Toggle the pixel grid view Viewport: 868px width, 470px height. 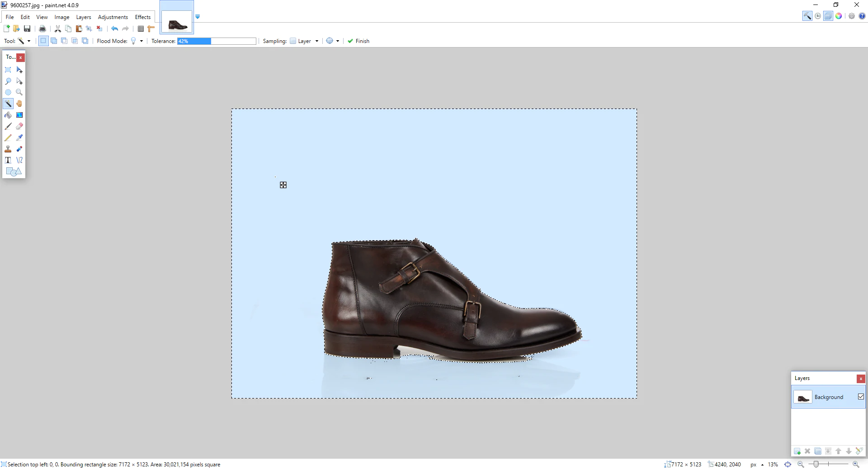[141, 28]
